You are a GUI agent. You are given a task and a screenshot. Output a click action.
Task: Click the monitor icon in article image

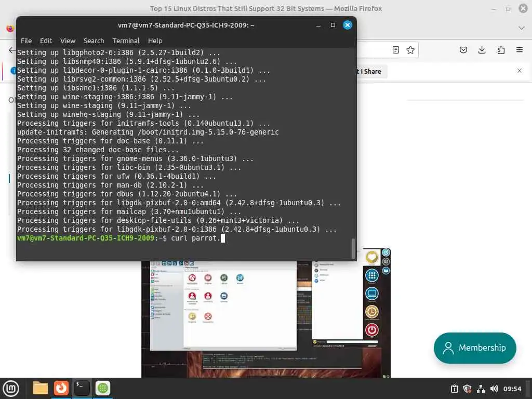[372, 294]
